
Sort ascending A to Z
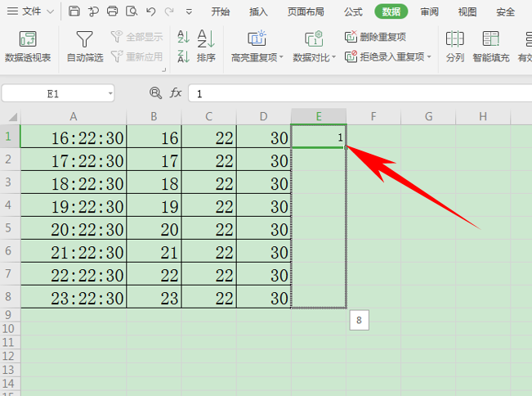tap(184, 37)
